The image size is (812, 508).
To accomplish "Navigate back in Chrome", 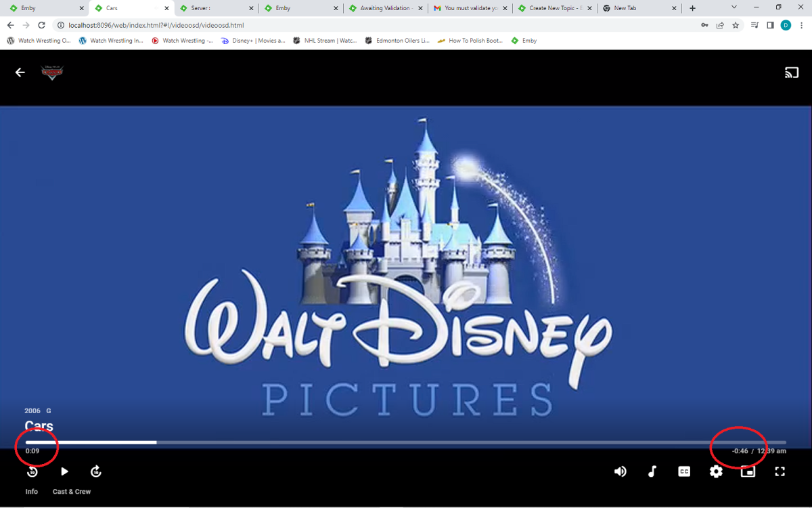I will pos(10,25).
